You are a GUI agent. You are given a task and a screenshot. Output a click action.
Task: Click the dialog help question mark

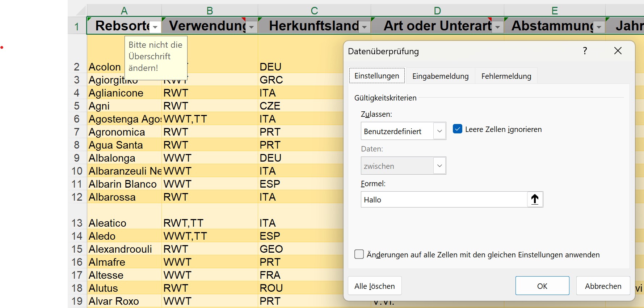click(x=585, y=51)
